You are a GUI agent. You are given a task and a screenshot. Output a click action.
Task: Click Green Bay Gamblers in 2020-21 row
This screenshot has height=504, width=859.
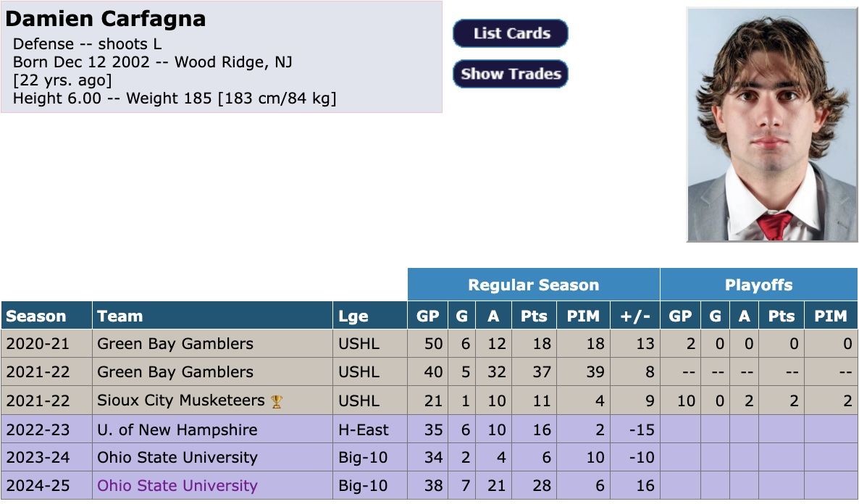(x=175, y=343)
